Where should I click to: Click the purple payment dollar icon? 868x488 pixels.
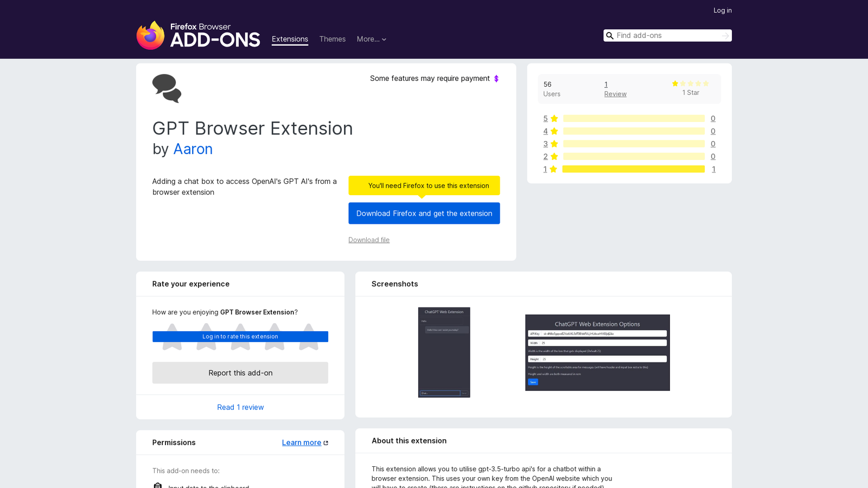pos(496,79)
